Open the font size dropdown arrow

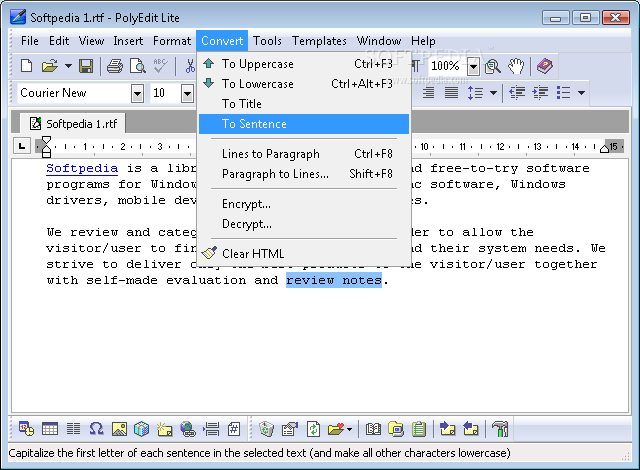187,93
